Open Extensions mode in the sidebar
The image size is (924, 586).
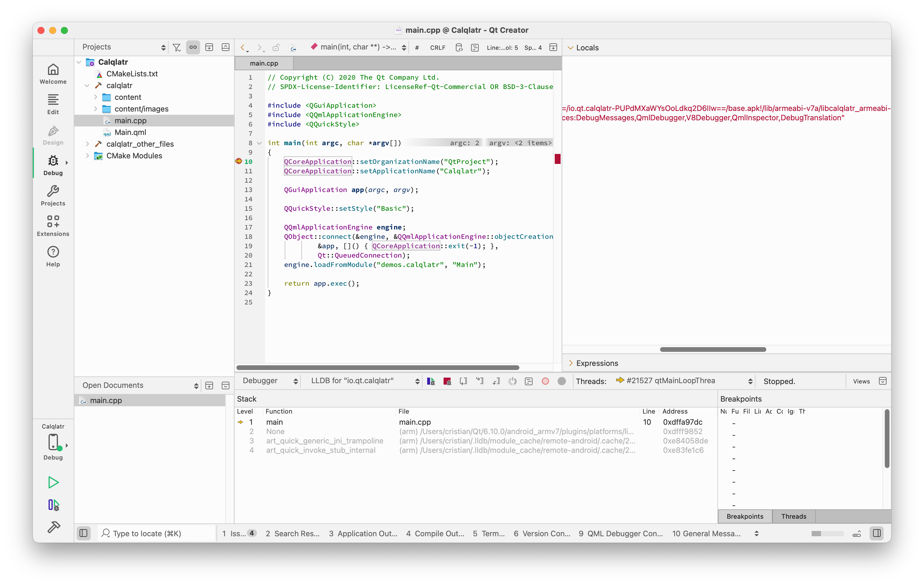(53, 225)
